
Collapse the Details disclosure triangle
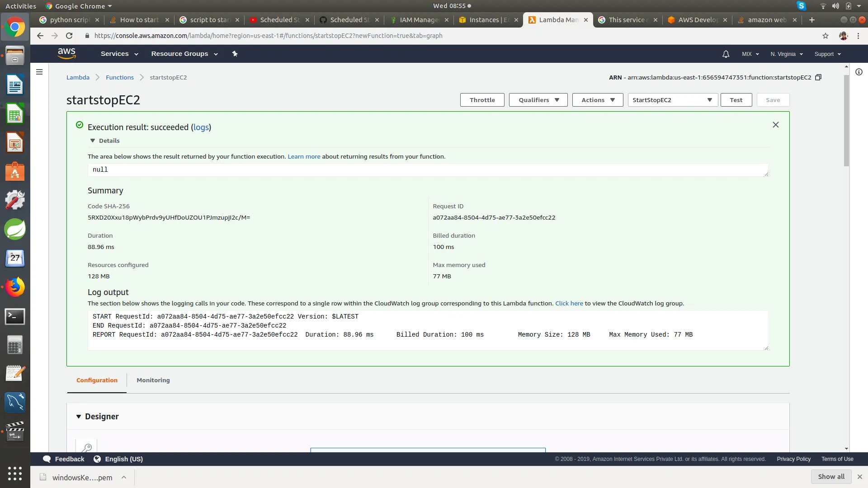[x=93, y=141]
